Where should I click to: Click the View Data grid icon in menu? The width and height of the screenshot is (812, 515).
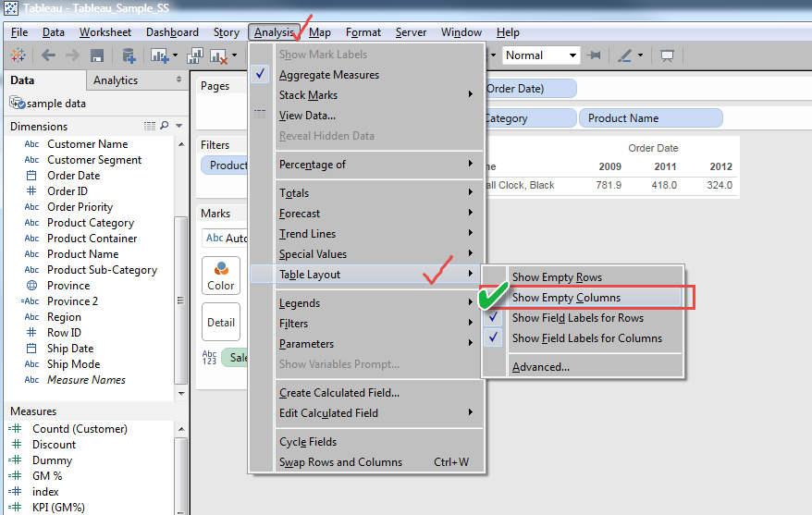[x=260, y=115]
